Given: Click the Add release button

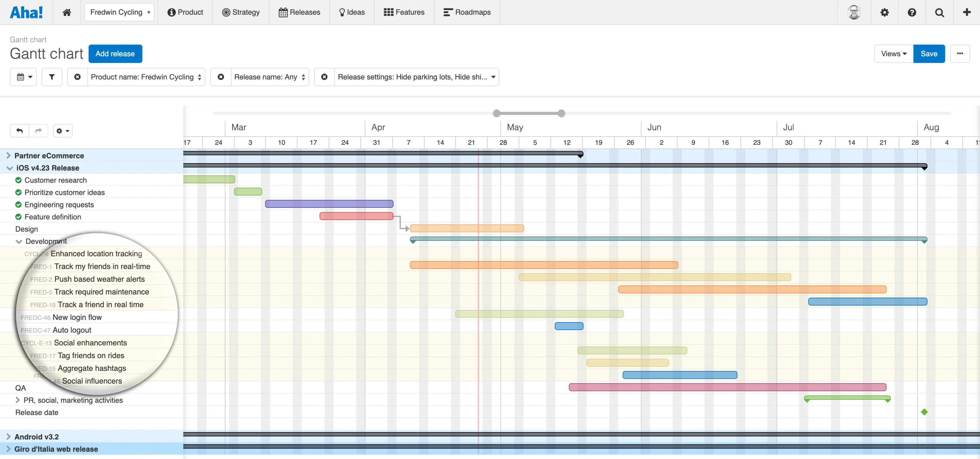Looking at the screenshot, I should tap(115, 54).
